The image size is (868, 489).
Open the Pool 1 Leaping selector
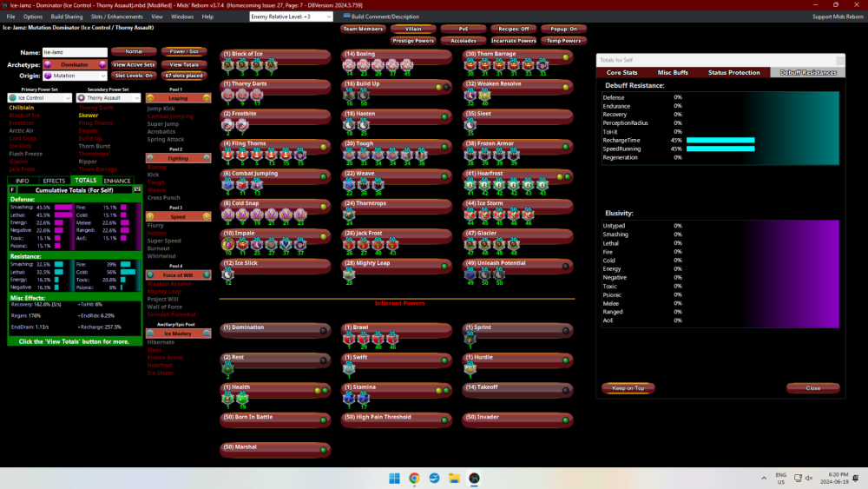pos(178,98)
